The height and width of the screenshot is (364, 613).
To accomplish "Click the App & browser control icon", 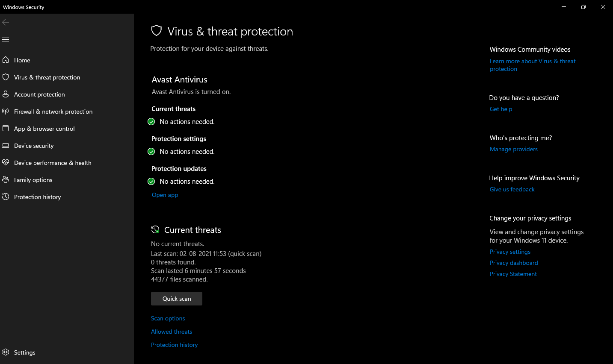I will (x=6, y=128).
